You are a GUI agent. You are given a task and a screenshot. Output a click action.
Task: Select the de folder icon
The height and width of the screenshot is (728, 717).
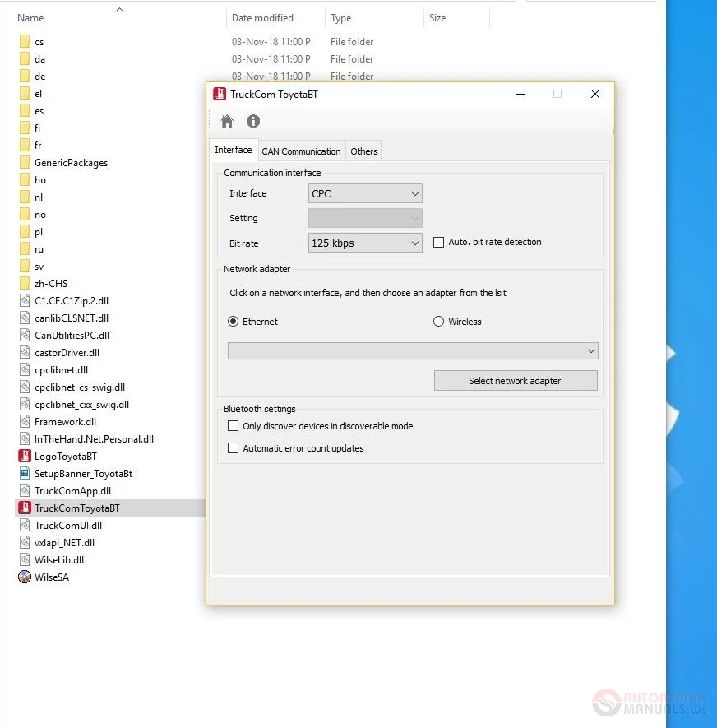[25, 77]
